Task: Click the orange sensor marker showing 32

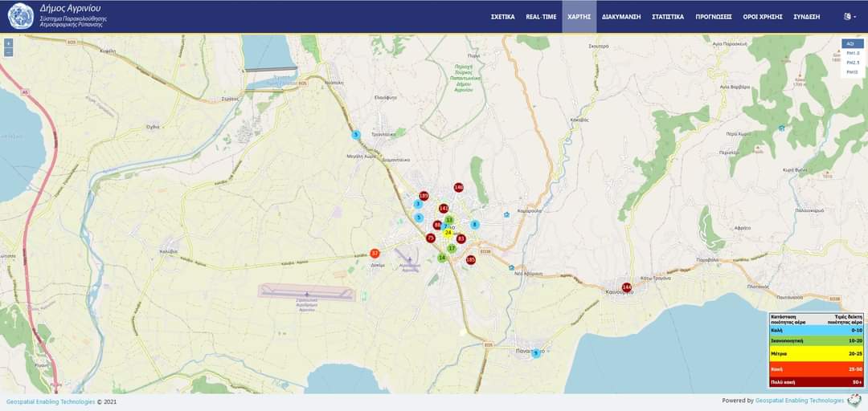Action: 375,253
